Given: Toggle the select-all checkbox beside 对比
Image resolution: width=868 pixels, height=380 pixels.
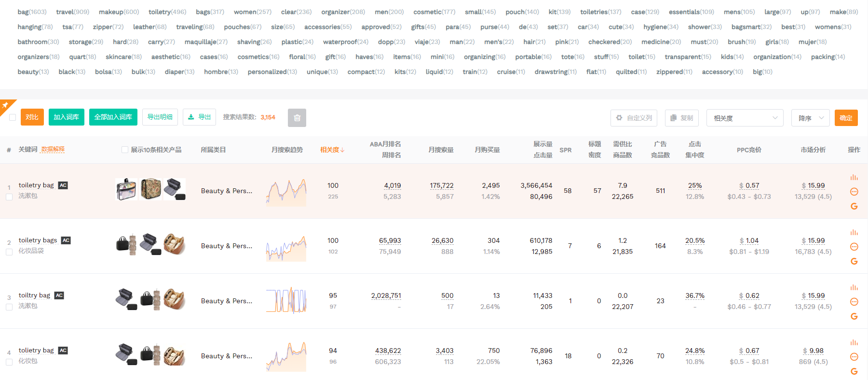Looking at the screenshot, I should pos(13,117).
